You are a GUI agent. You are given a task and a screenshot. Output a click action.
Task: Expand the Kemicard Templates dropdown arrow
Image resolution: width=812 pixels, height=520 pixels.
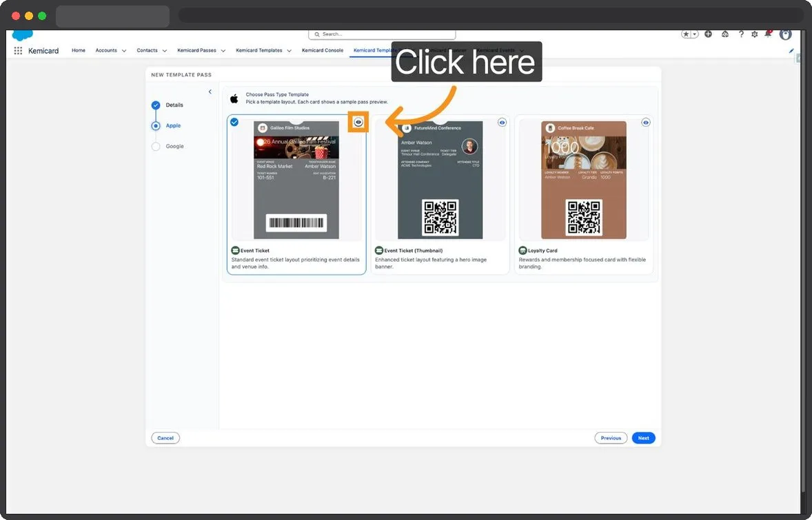(x=289, y=51)
